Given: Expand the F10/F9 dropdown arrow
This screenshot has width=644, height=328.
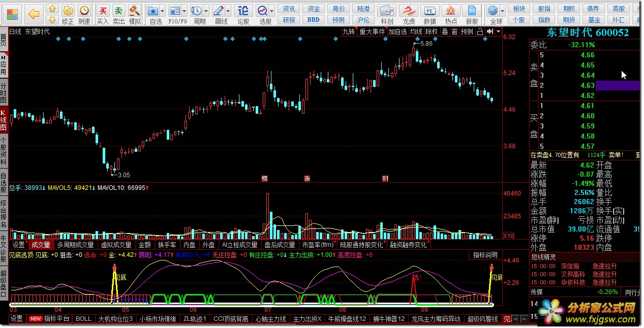Looking at the screenshot, I should pyautogui.click(x=185, y=11).
